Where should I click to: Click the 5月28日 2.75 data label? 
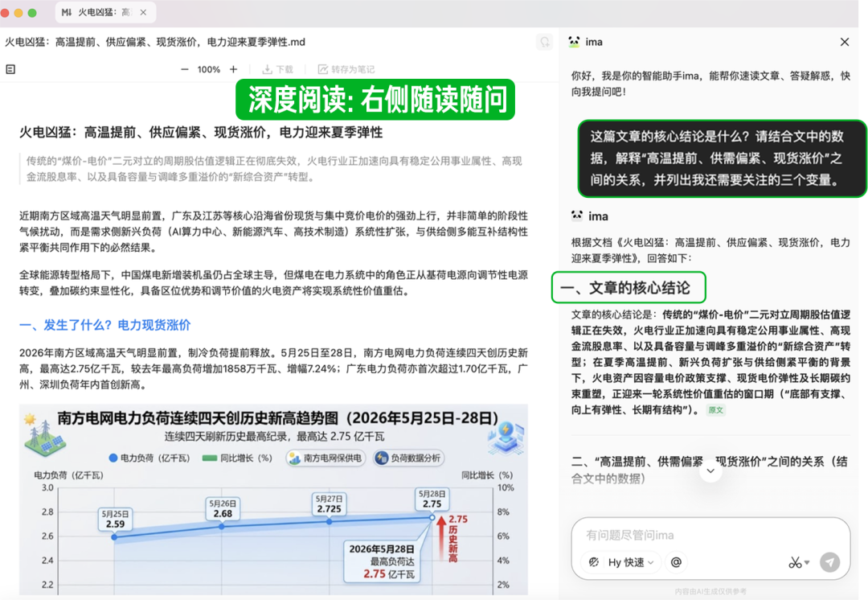coord(432,499)
